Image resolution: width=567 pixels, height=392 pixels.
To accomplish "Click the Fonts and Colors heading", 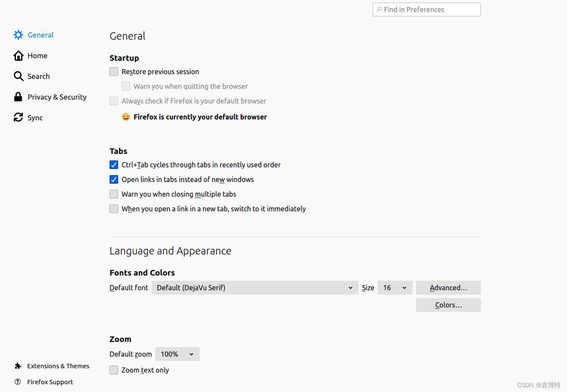I will [x=142, y=273].
